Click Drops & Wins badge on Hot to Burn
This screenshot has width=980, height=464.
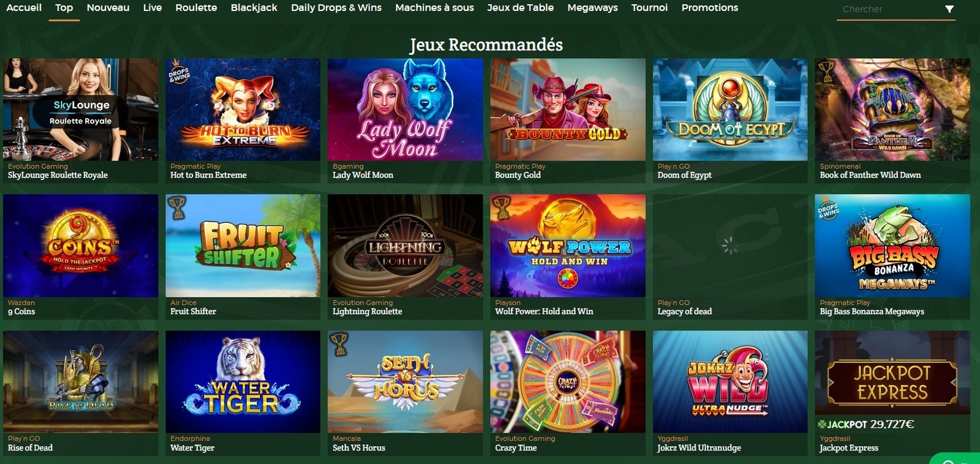click(179, 73)
